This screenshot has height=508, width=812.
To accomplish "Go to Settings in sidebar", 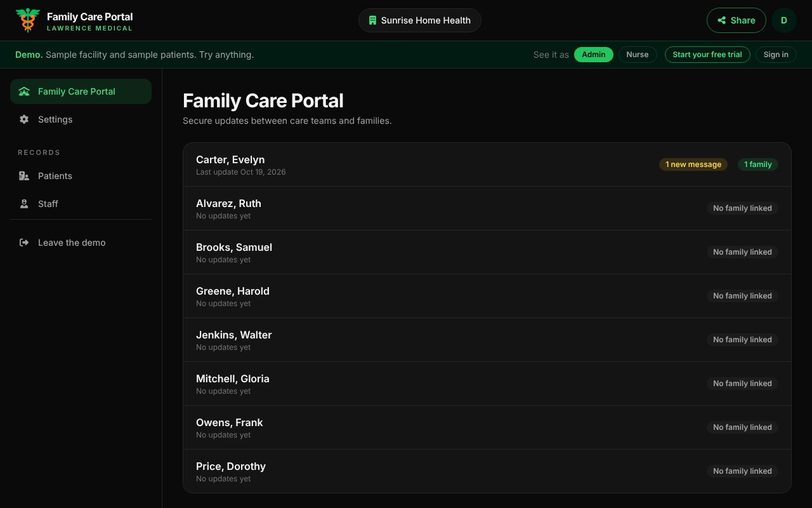I will coord(81,119).
